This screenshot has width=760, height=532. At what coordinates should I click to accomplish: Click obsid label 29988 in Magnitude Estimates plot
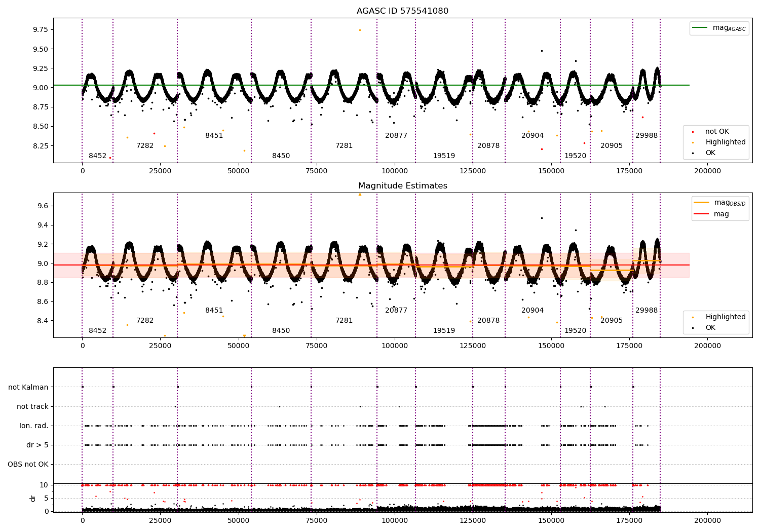pyautogui.click(x=647, y=311)
